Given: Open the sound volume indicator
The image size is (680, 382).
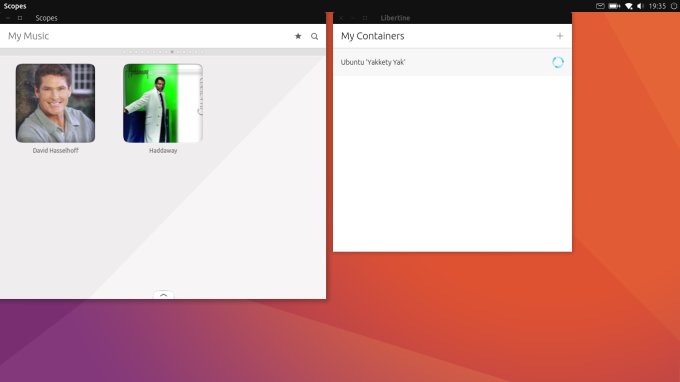Looking at the screenshot, I should coord(641,6).
